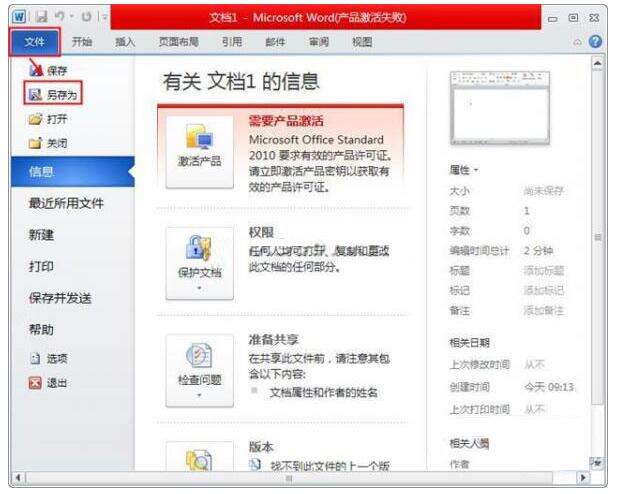620x494 pixels.
Task: Click the document preview thumbnail
Action: pyautogui.click(x=500, y=108)
